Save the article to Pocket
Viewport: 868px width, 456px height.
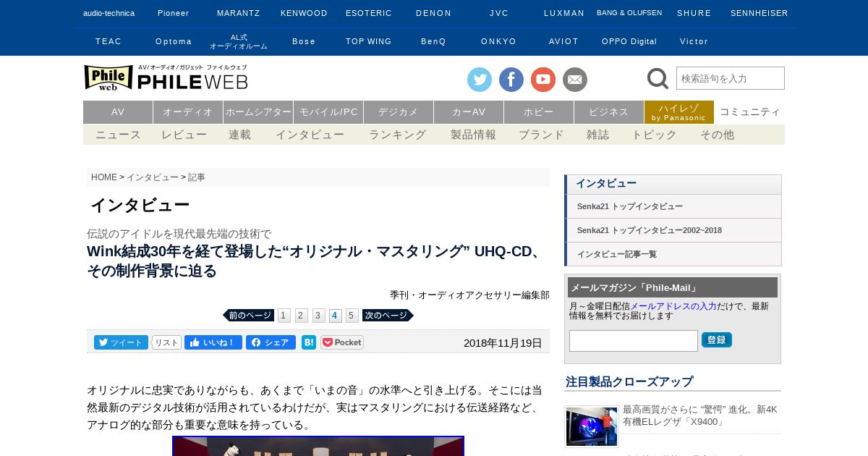342,342
